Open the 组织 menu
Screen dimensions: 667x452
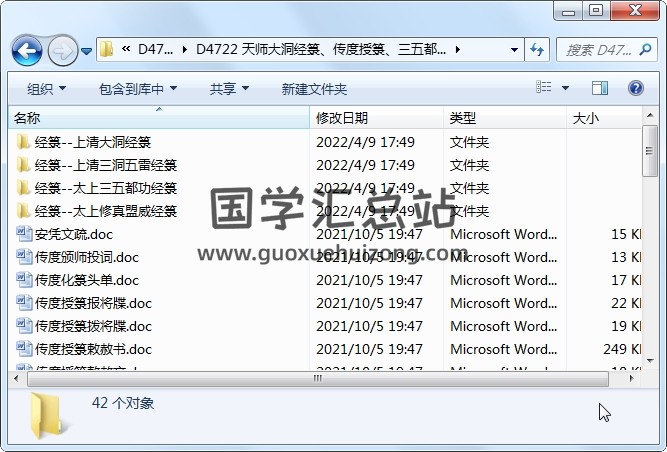pyautogui.click(x=46, y=89)
